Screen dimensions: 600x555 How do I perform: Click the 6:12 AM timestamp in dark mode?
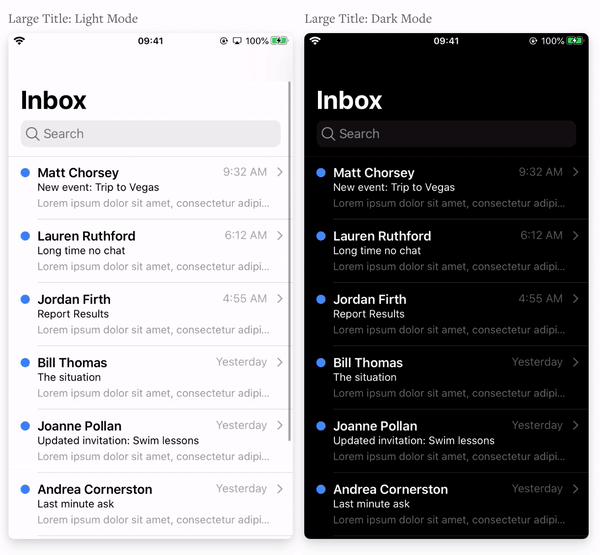(541, 235)
